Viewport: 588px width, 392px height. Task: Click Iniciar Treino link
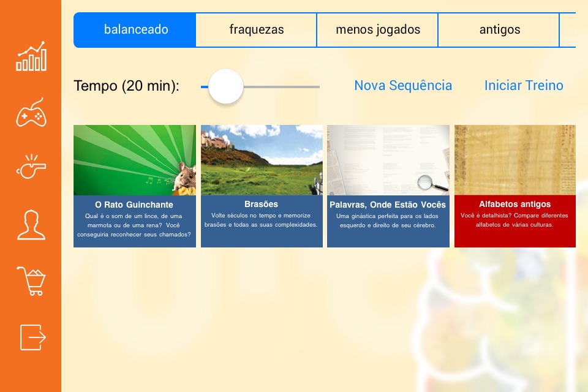[x=524, y=86]
